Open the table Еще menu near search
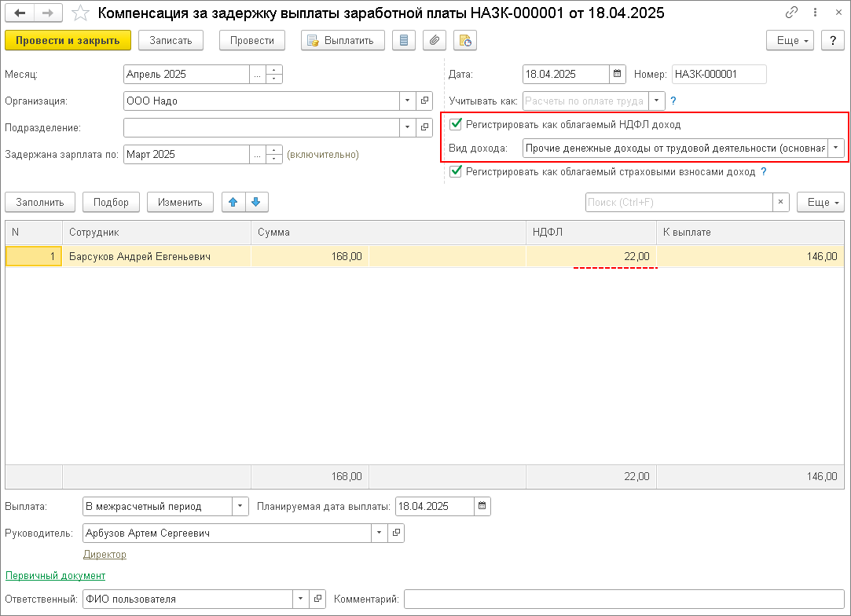The width and height of the screenshot is (851, 616). (x=820, y=202)
